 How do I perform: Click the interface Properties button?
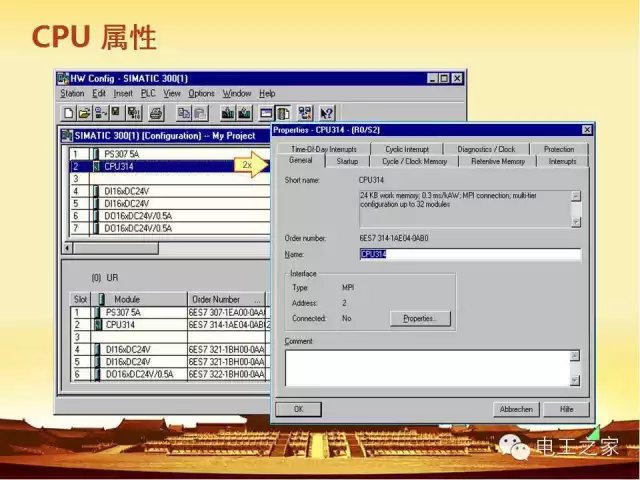[x=420, y=318]
